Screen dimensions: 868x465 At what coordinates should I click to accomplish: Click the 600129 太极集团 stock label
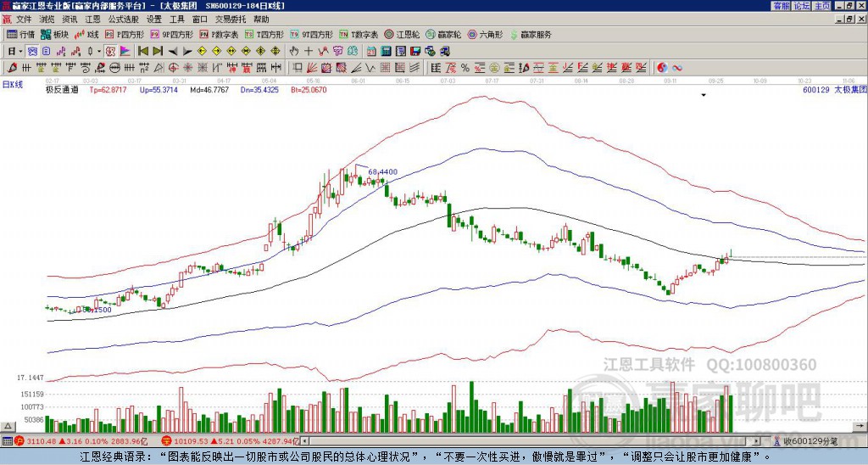coord(834,89)
